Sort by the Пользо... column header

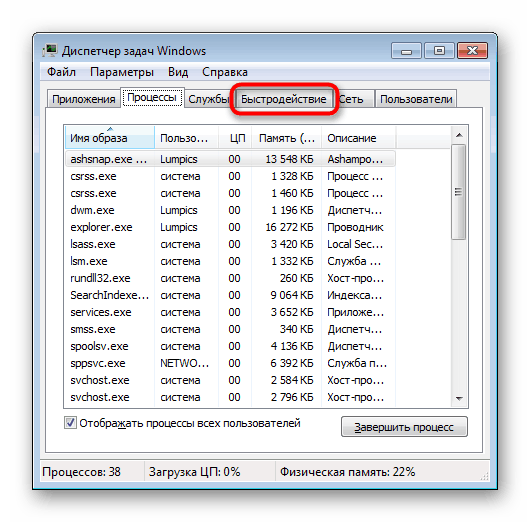(187, 138)
